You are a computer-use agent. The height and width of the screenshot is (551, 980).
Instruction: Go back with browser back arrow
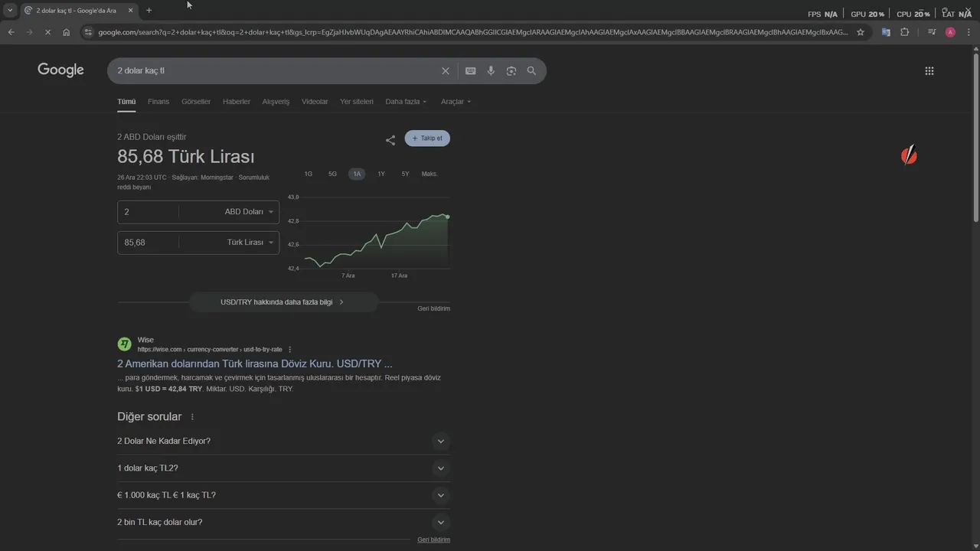pos(11,32)
